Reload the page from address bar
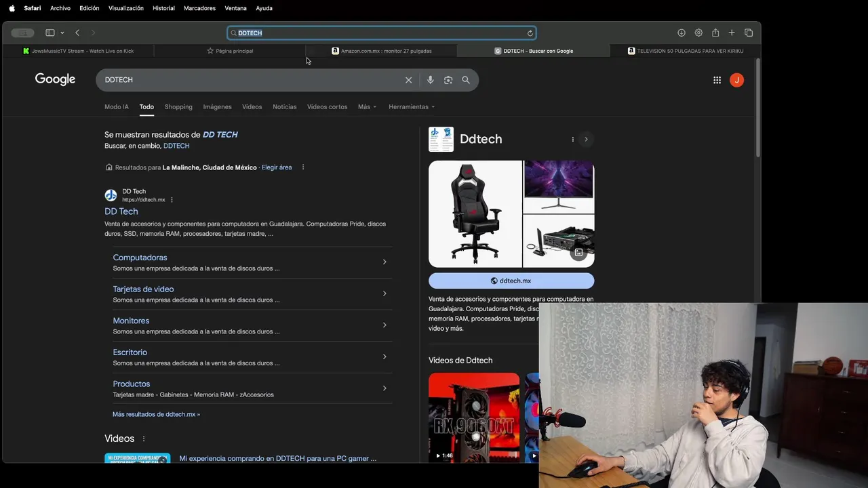 coord(530,33)
